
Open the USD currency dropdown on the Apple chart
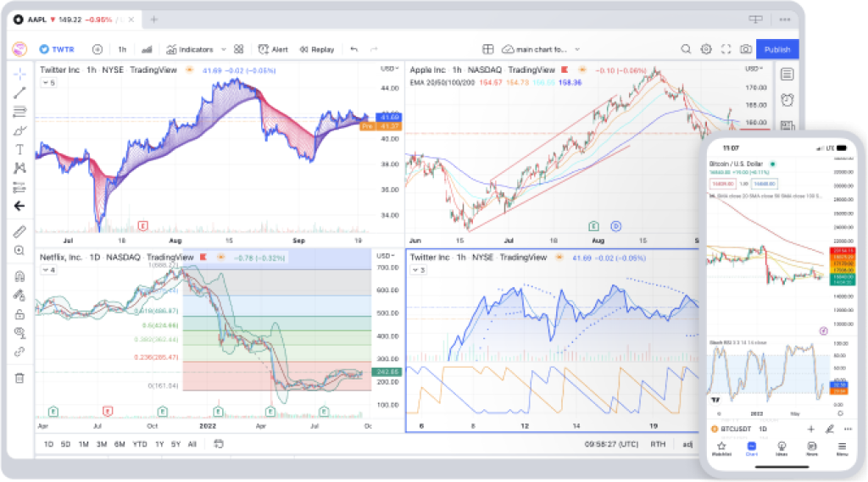pyautogui.click(x=754, y=69)
